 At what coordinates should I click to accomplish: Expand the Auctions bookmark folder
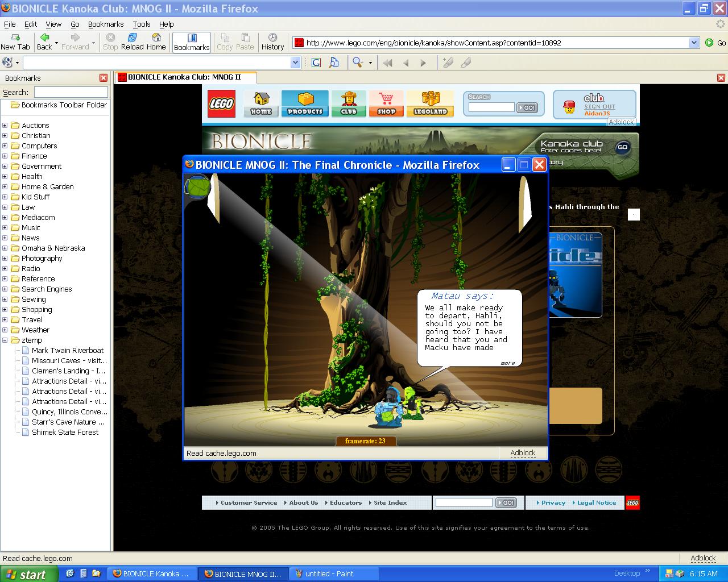click(x=5, y=126)
